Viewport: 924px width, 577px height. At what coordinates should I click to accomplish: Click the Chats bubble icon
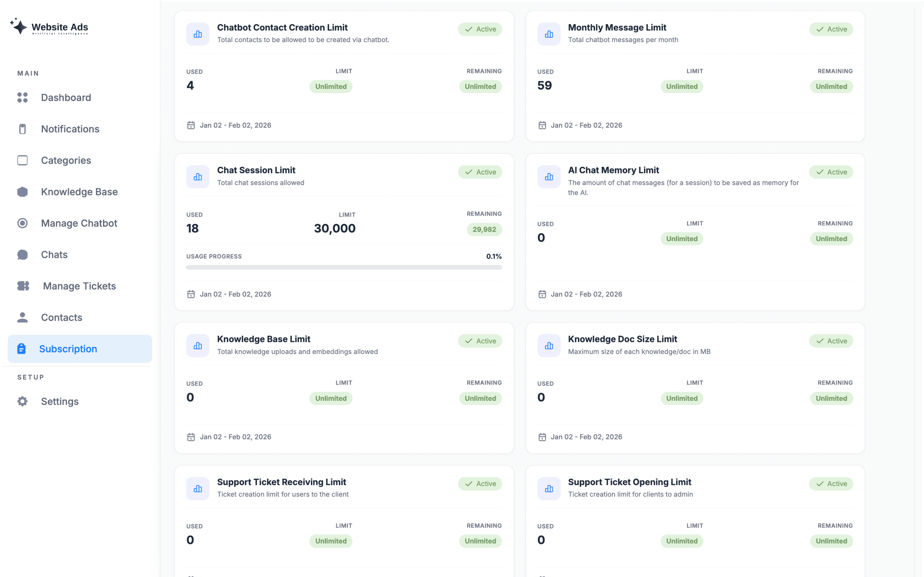(23, 255)
